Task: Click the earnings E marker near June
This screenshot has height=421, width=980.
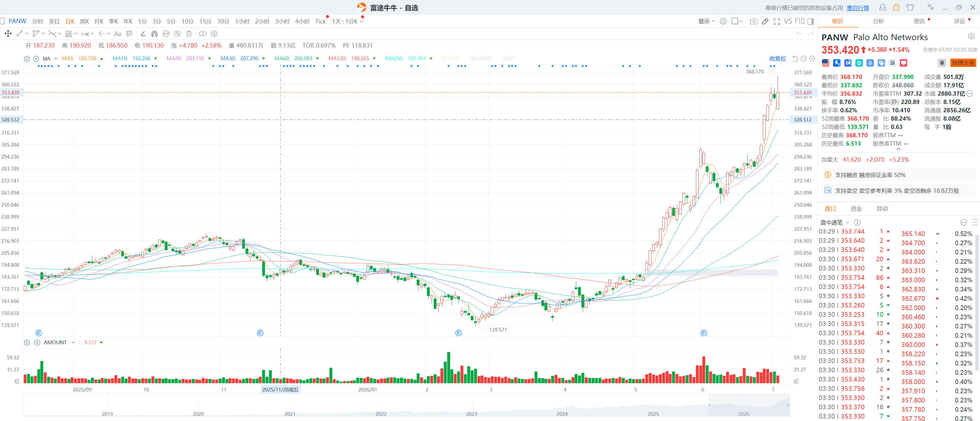Action: click(x=704, y=333)
